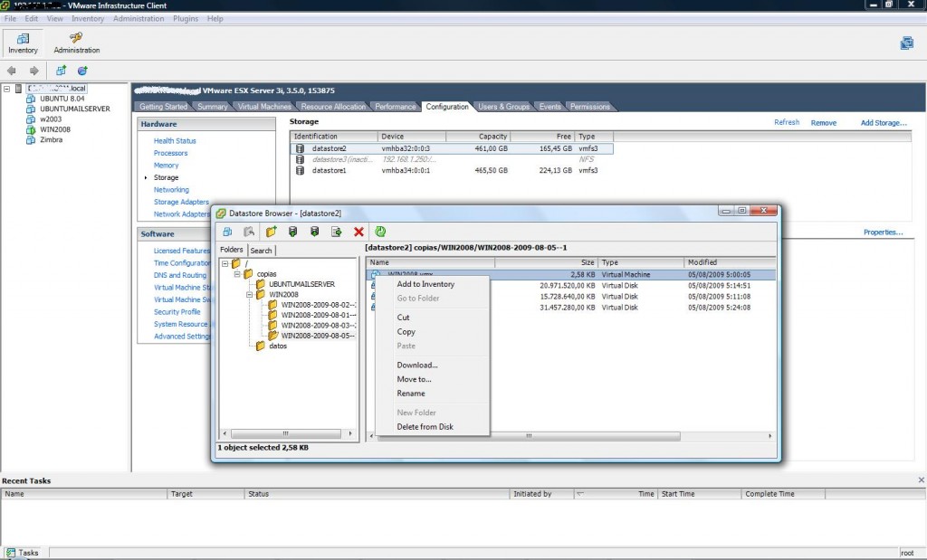Open the Inventory menu

coord(88,18)
